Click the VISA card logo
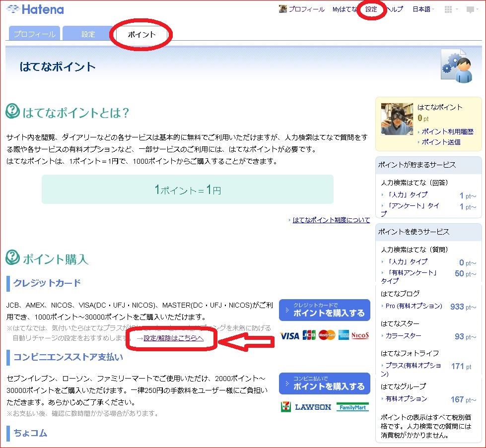486x448 pixels. click(289, 335)
